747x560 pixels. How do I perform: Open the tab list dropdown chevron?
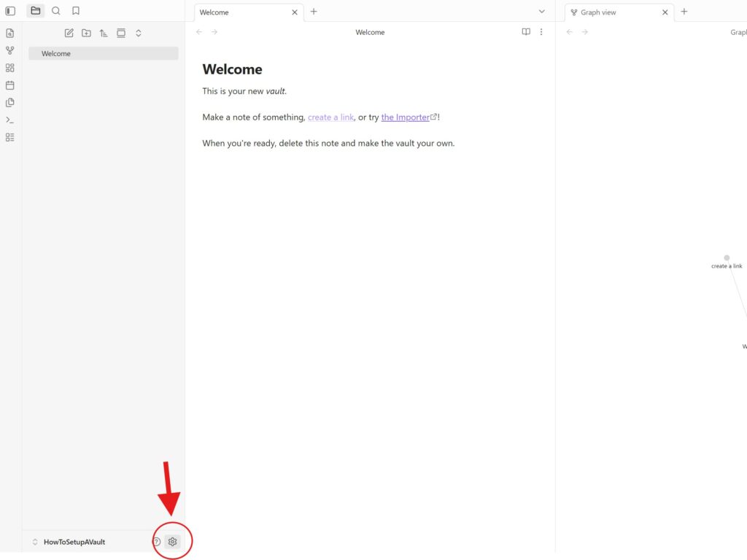(x=541, y=12)
